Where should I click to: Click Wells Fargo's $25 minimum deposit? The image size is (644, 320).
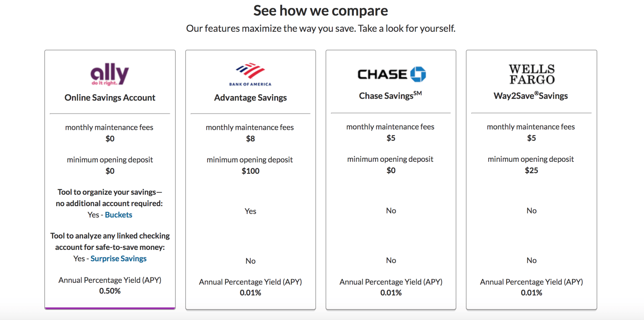point(531,170)
